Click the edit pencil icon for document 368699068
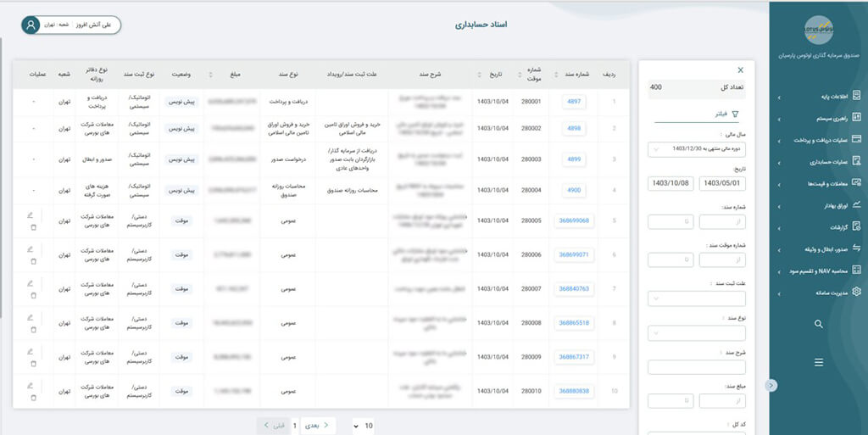 [x=31, y=214]
